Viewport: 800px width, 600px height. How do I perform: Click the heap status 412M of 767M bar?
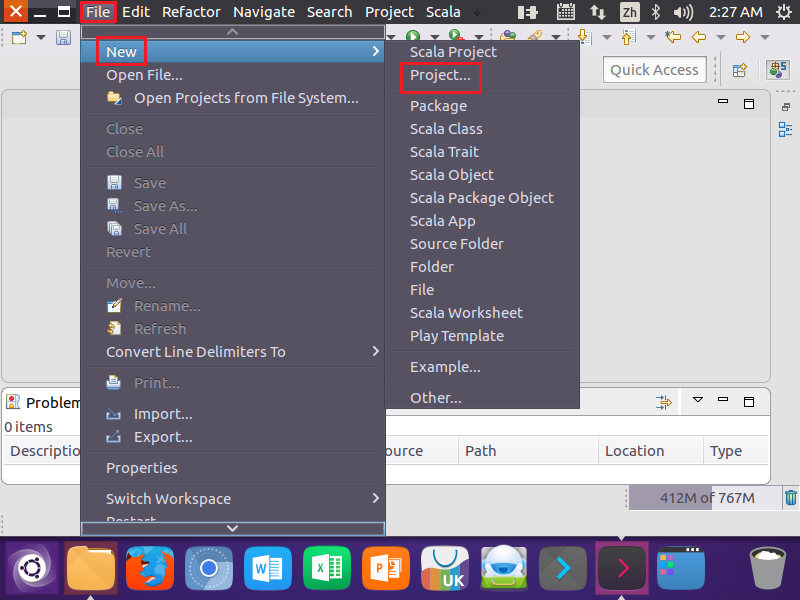704,497
